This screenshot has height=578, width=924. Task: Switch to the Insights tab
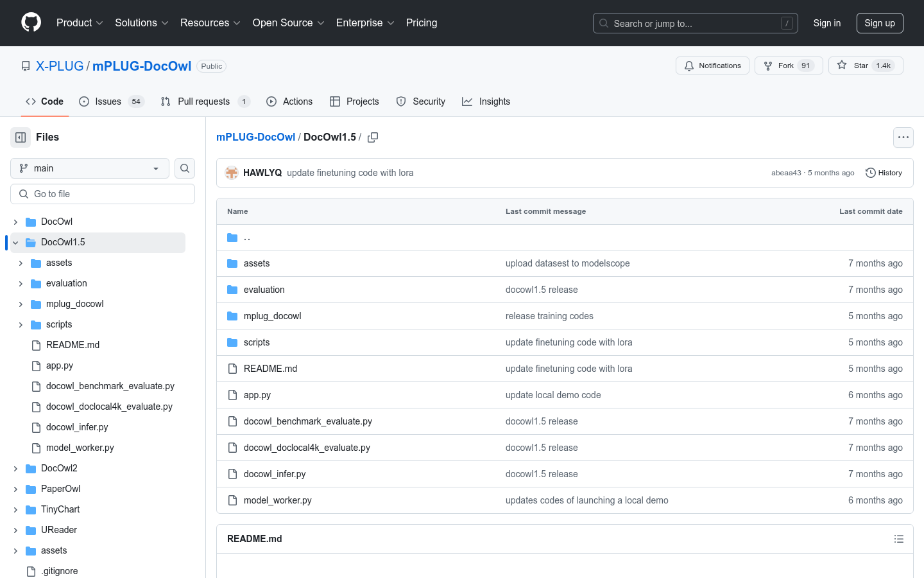coord(486,101)
